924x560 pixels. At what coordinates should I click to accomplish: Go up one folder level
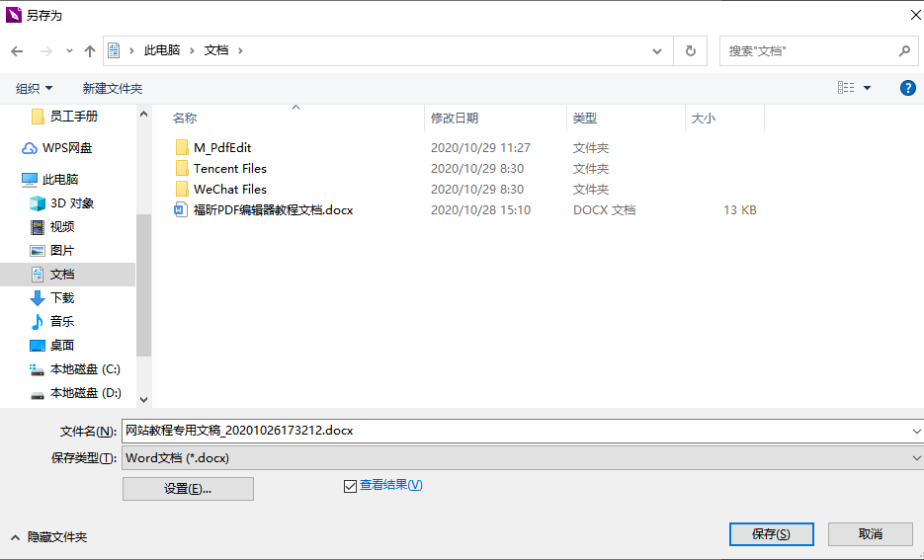click(x=90, y=51)
